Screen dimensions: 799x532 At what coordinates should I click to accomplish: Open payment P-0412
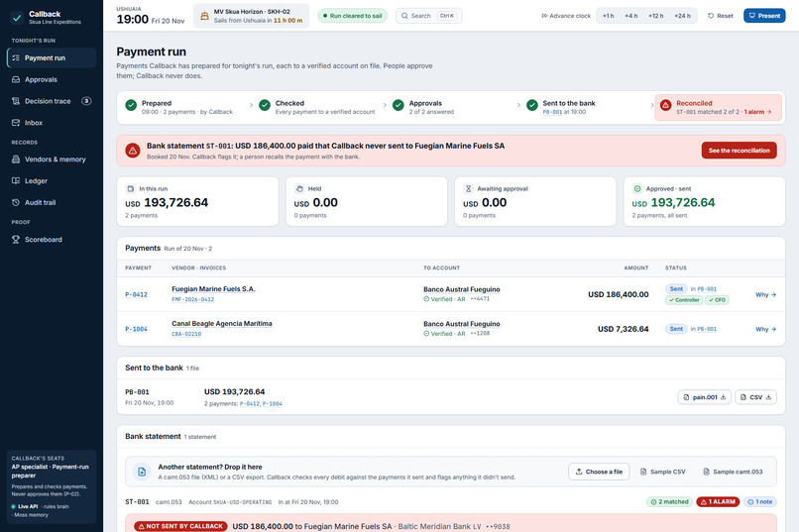point(136,295)
